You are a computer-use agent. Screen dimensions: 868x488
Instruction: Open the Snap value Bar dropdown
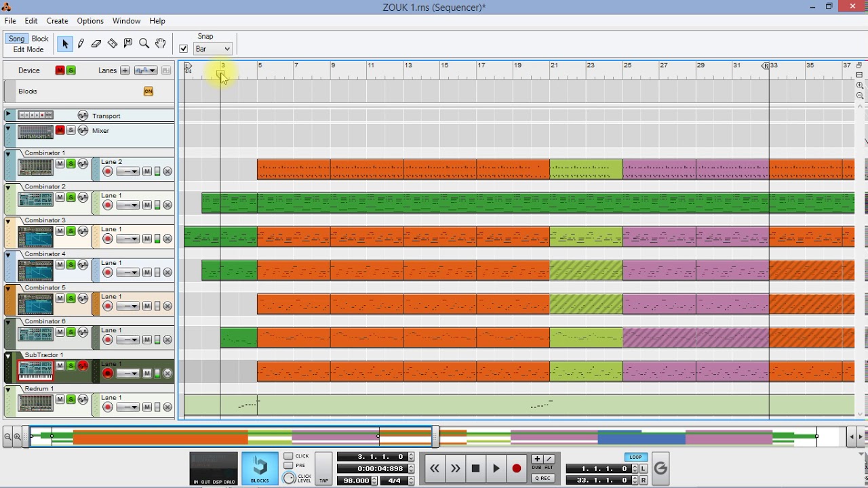pyautogui.click(x=213, y=49)
